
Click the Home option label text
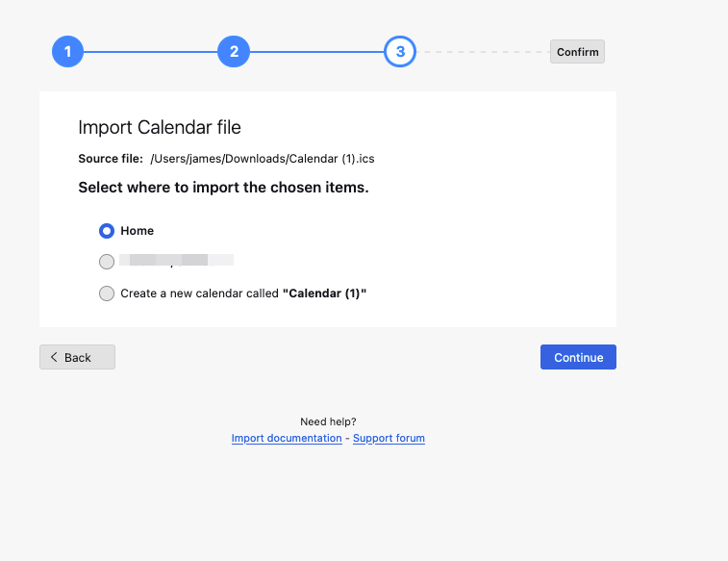tap(138, 231)
